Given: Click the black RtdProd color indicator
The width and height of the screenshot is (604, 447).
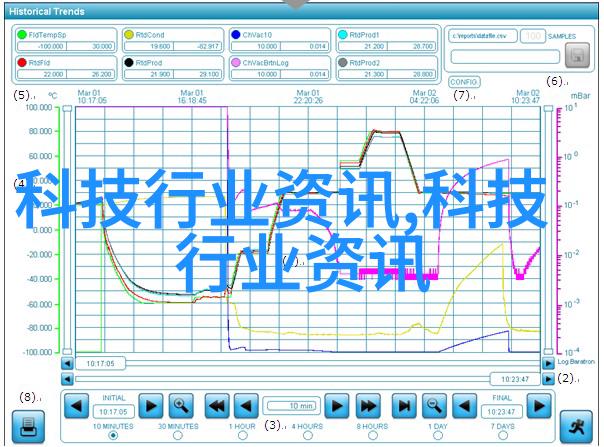Looking at the screenshot, I should pyautogui.click(x=129, y=62).
